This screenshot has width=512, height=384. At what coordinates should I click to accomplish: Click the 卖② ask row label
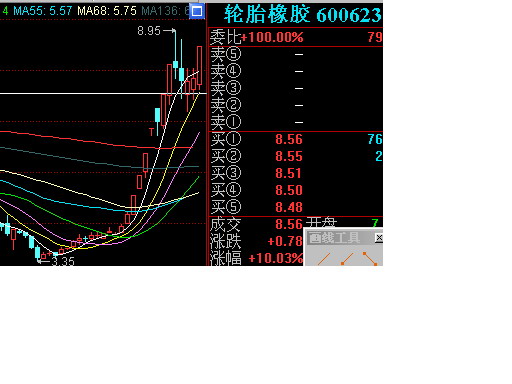226,105
